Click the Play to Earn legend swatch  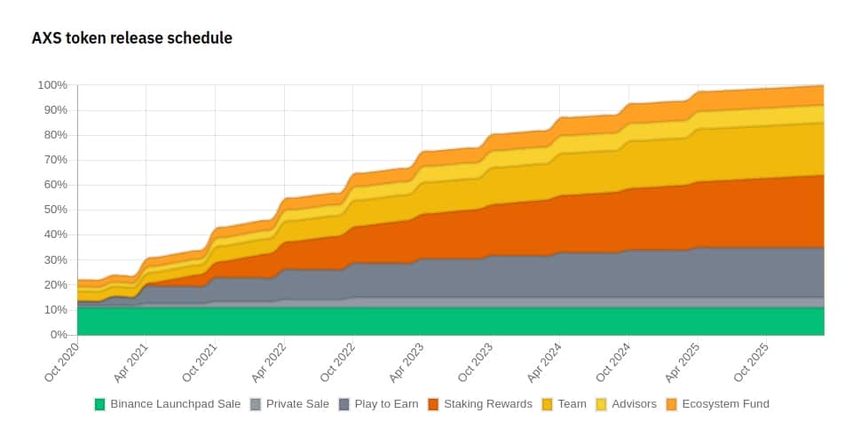tap(343, 404)
